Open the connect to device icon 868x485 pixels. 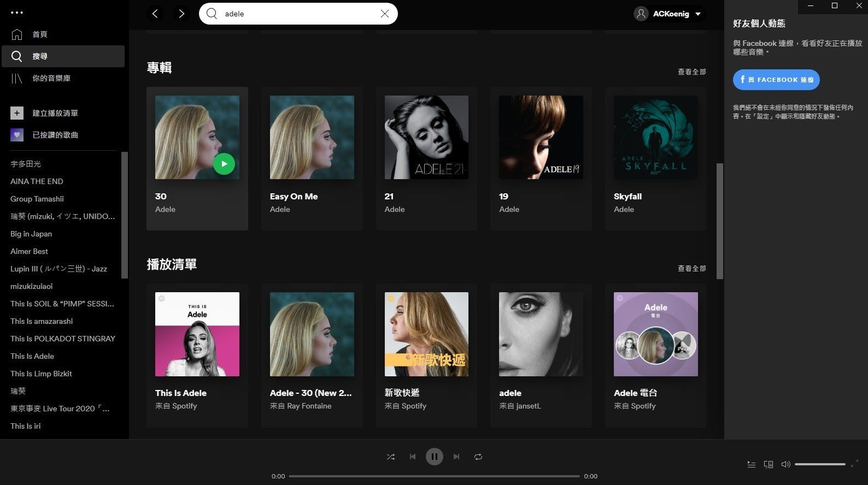[x=768, y=464]
